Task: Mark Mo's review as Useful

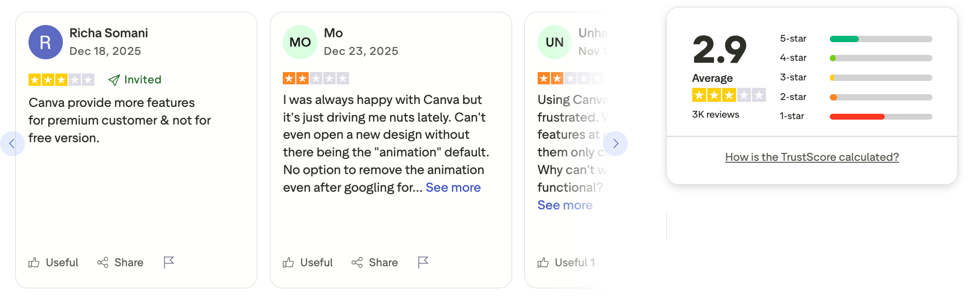Action: click(308, 263)
